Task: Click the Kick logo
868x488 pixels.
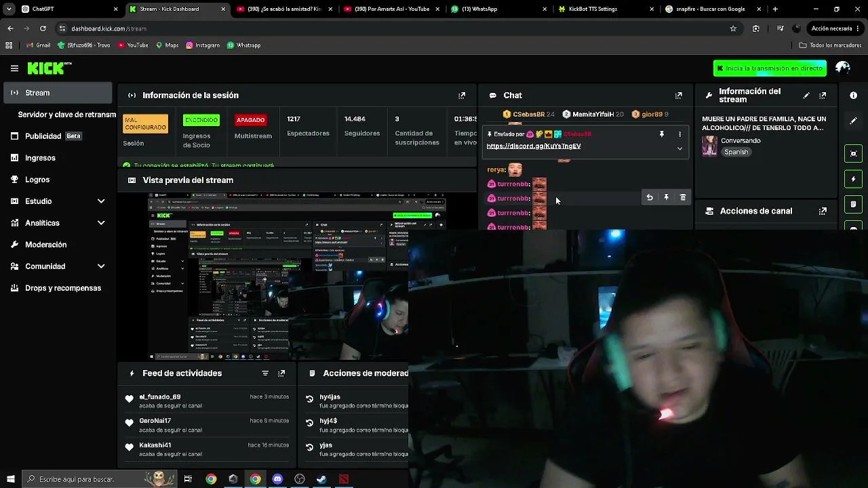Action: point(49,68)
